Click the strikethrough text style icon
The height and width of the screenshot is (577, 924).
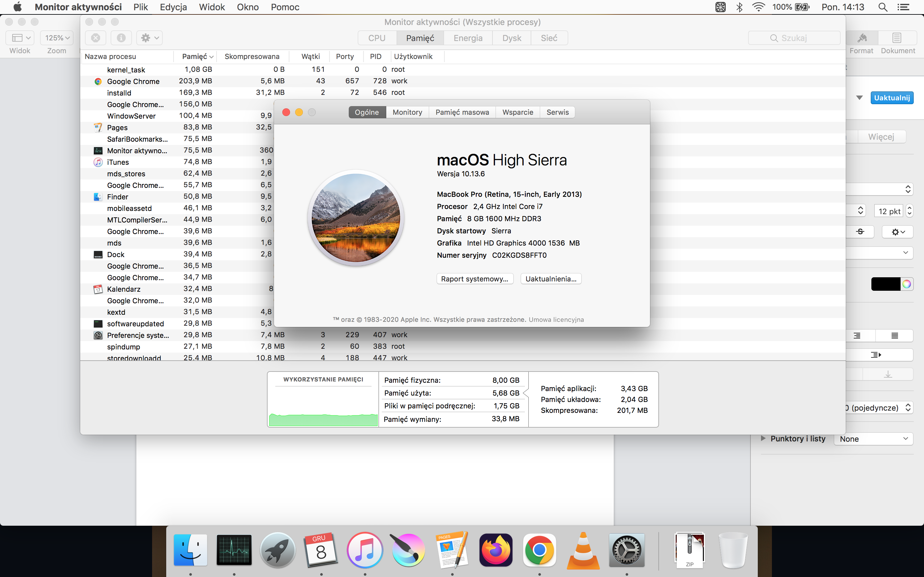tap(860, 232)
